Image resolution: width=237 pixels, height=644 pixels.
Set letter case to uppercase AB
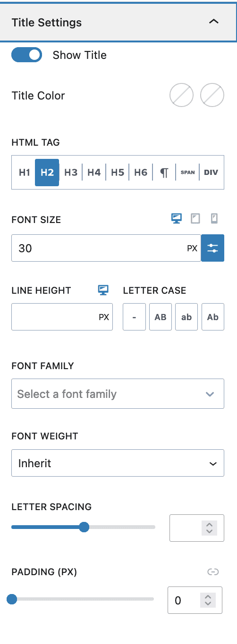(161, 317)
